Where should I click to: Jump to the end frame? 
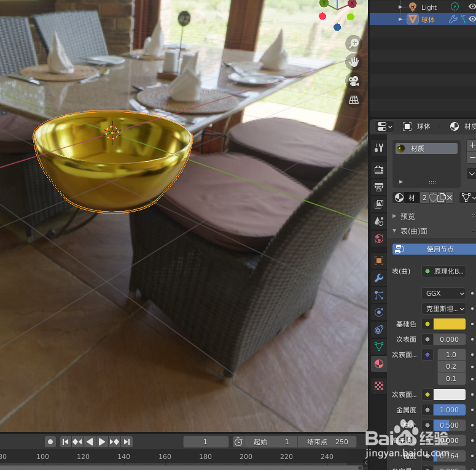pos(127,442)
